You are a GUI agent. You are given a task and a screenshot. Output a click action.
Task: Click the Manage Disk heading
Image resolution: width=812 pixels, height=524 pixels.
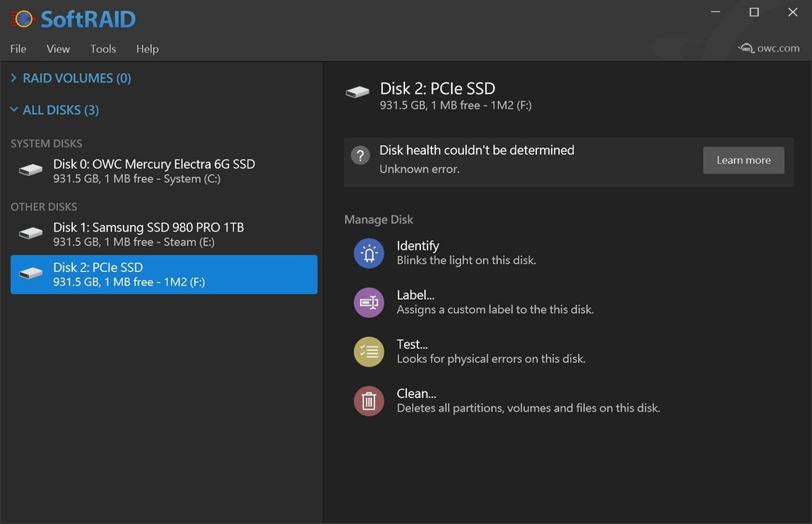point(378,220)
